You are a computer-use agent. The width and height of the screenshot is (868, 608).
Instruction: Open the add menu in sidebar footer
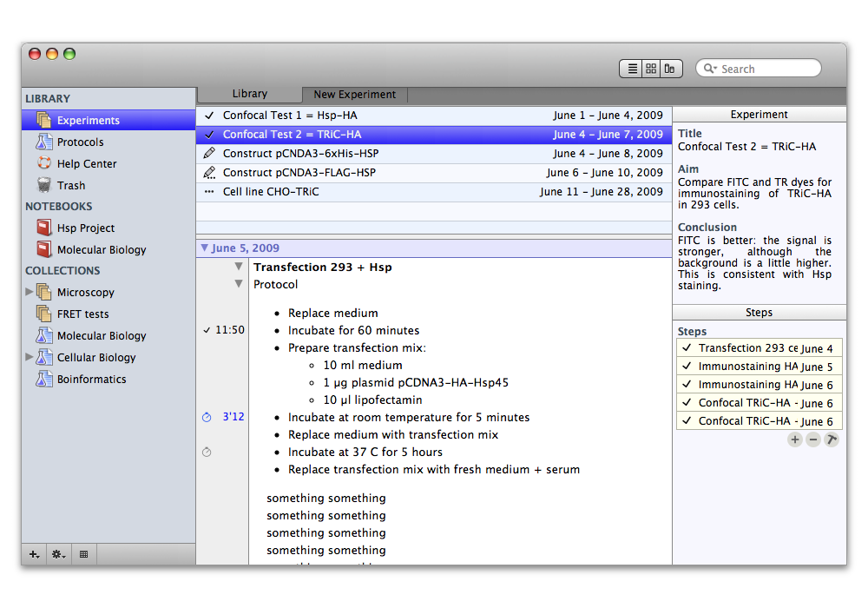coord(35,554)
